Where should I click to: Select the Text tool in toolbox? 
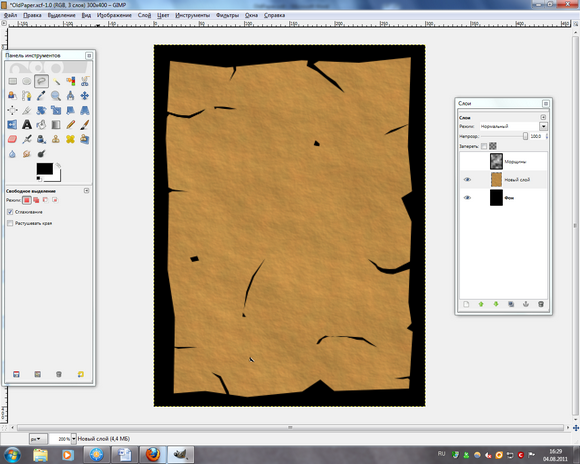tap(27, 125)
